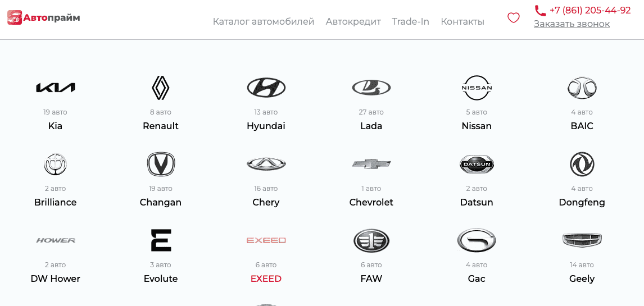Screen dimensions: 644x306
Task: Open the Evolute brand logo
Action: (x=161, y=240)
